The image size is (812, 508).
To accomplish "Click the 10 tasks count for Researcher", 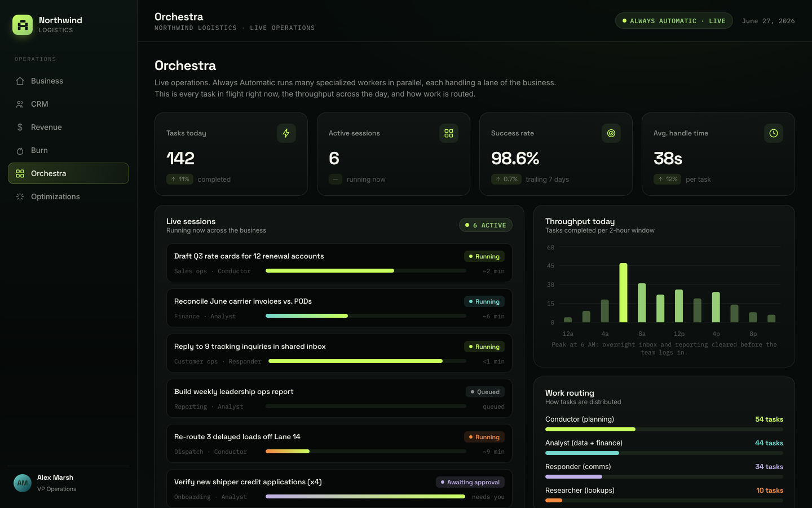I will tap(770, 491).
